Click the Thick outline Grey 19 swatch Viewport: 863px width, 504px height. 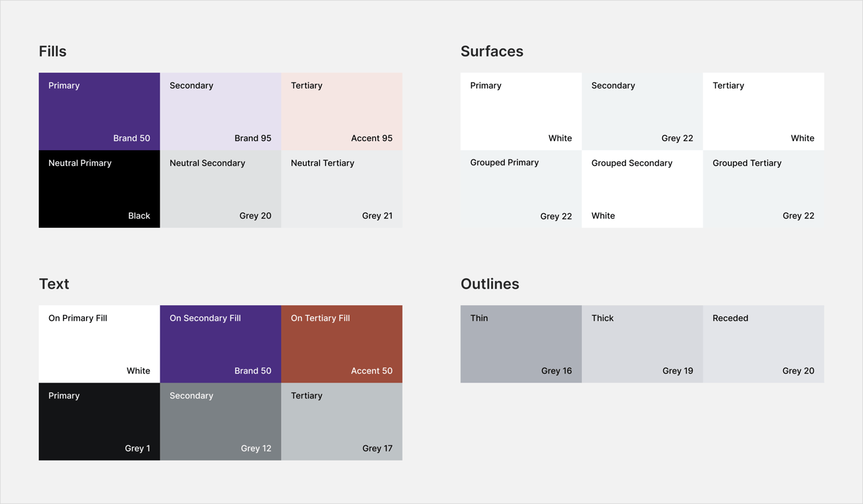pyautogui.click(x=642, y=344)
